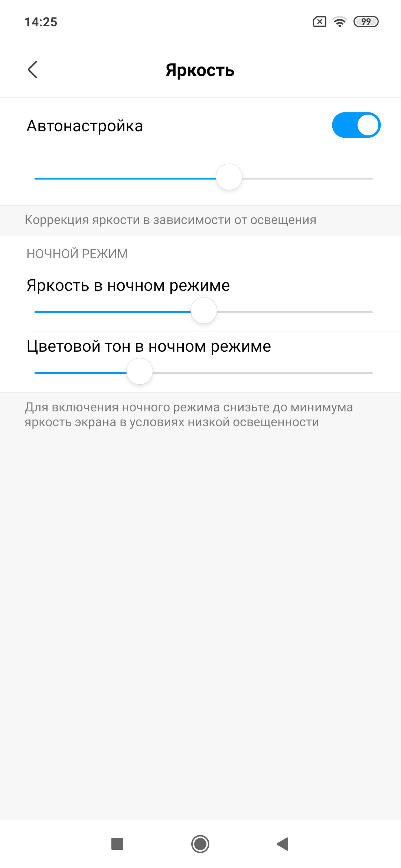This screenshot has width=401, height=868.
Task: Click the Яркость page title
Action: (x=200, y=70)
